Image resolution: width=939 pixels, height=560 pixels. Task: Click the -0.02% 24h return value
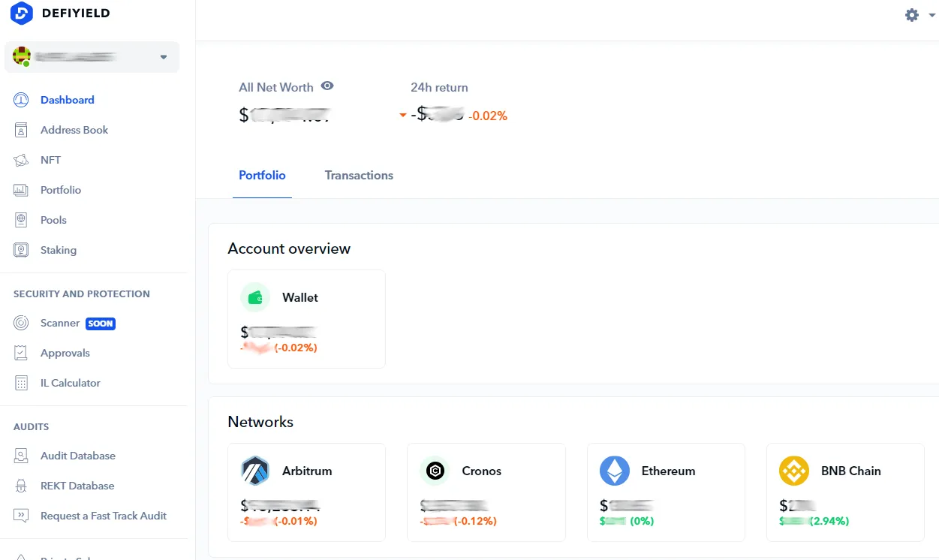coord(488,116)
